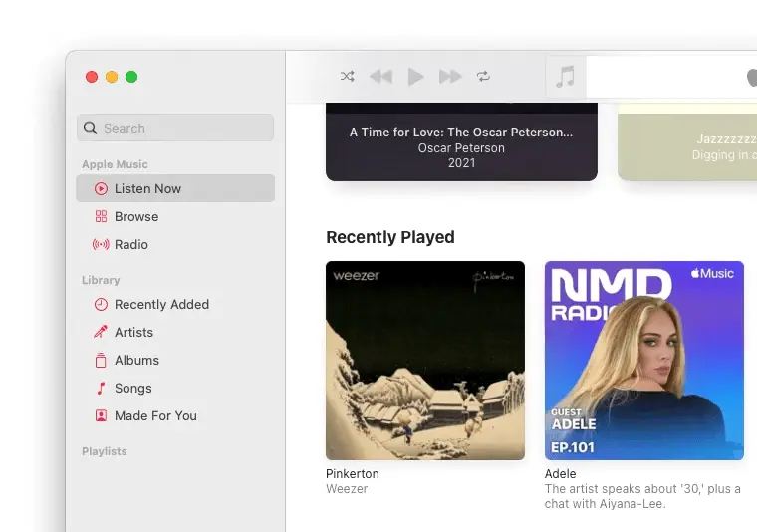Go to Albums in the Library
The width and height of the screenshot is (757, 532).
pyautogui.click(x=136, y=360)
